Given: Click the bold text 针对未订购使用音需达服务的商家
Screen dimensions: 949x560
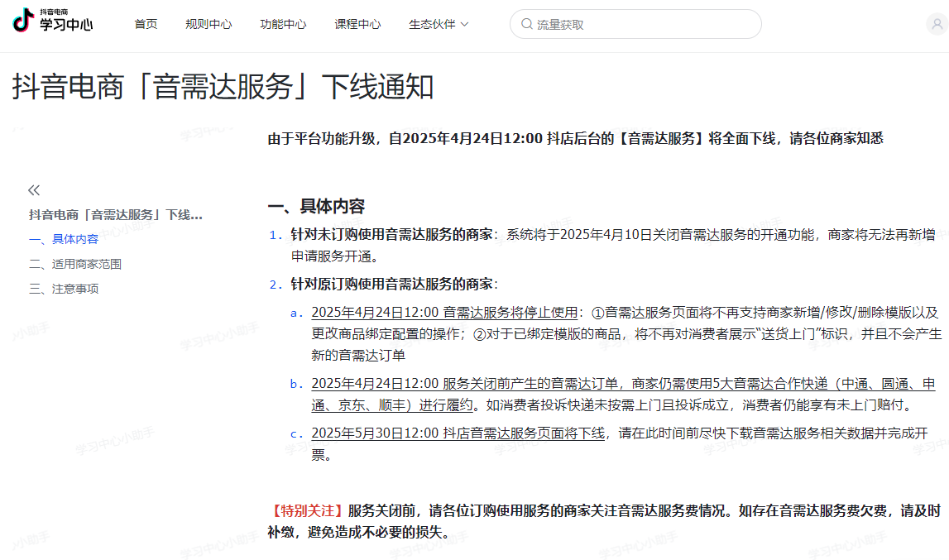Looking at the screenshot, I should pos(391,234).
